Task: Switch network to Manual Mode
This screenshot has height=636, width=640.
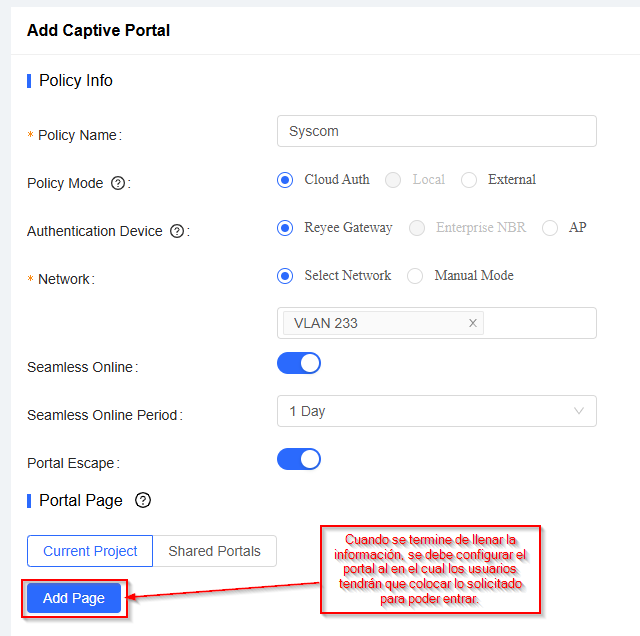Action: [415, 276]
